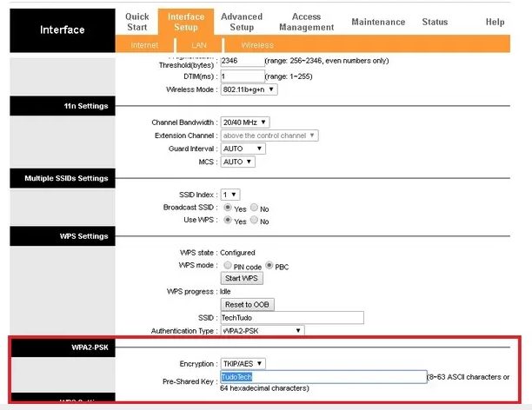Click the 'WPA2-PSK' section header

point(63,347)
